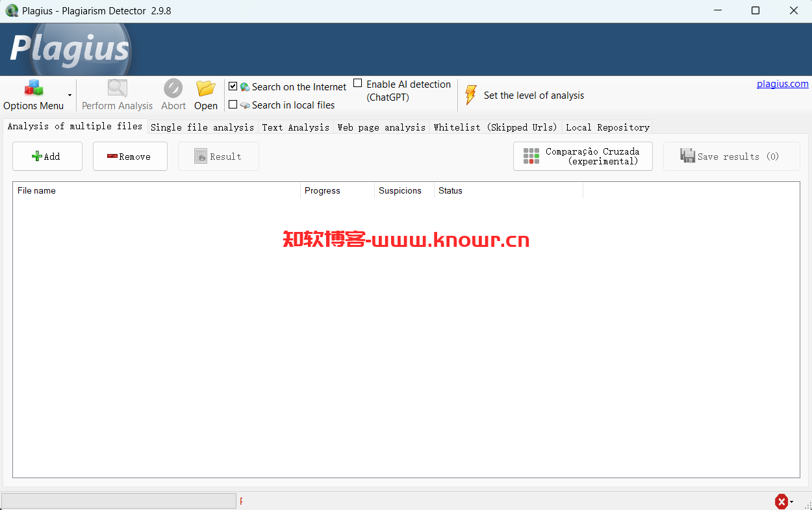Open a file with the folder icon
812x510 pixels.
pos(206,96)
